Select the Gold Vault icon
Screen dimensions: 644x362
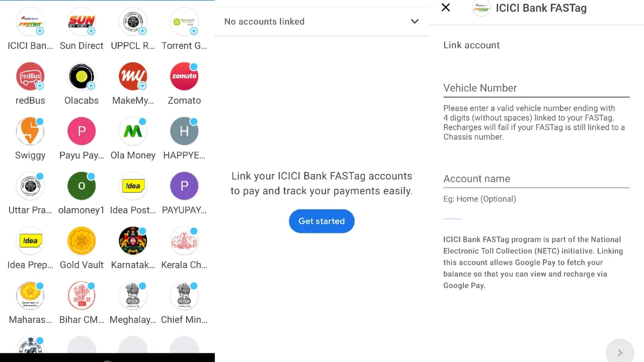tap(82, 241)
